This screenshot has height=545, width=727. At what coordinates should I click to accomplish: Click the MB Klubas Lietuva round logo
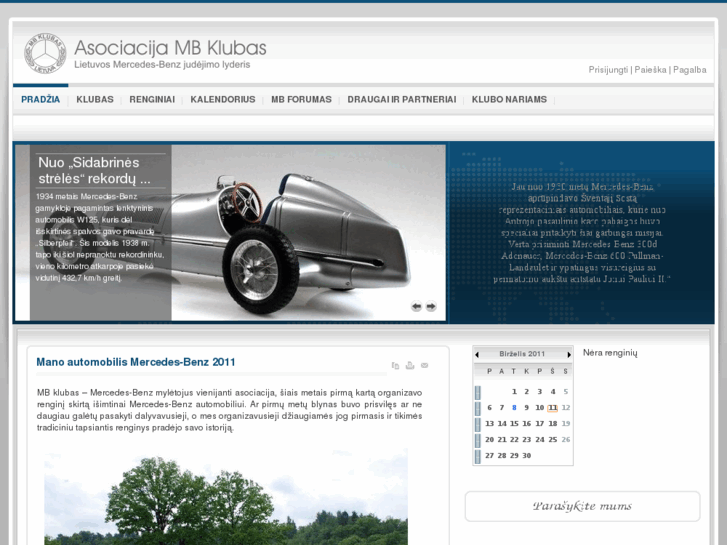point(45,53)
